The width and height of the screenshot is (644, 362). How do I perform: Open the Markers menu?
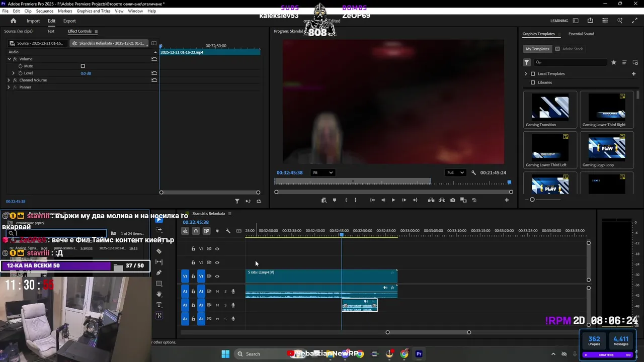[x=65, y=11]
